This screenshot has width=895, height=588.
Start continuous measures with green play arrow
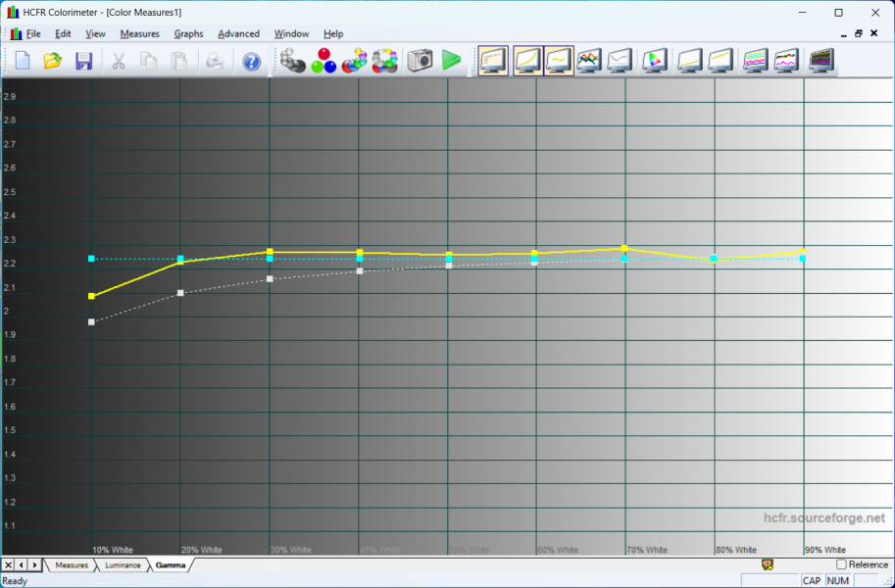(451, 61)
